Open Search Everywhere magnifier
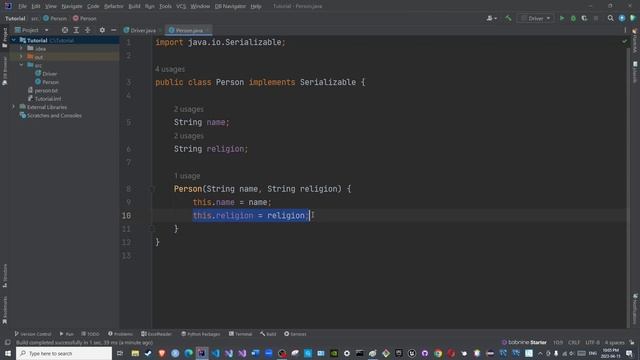 (x=611, y=18)
